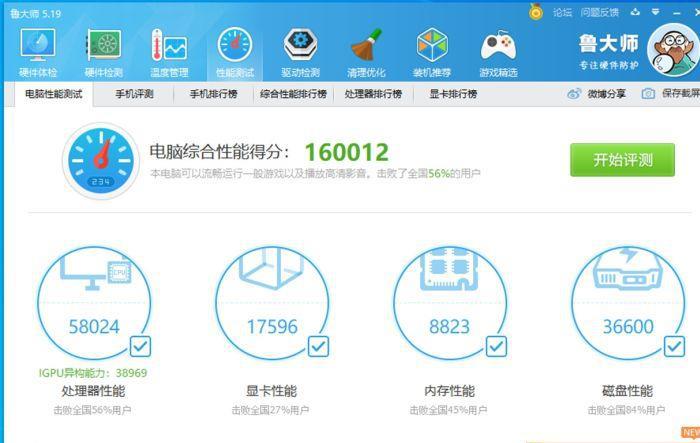Switch to 电脑性能测试 tab
This screenshot has height=443, width=700.
point(54,94)
